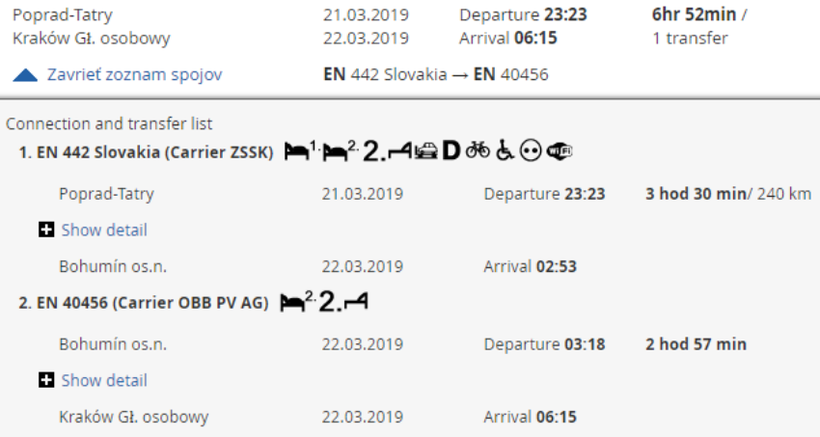Click EN 40456 carrier OBB PV AG heading
820x437 pixels.
pyautogui.click(x=143, y=303)
